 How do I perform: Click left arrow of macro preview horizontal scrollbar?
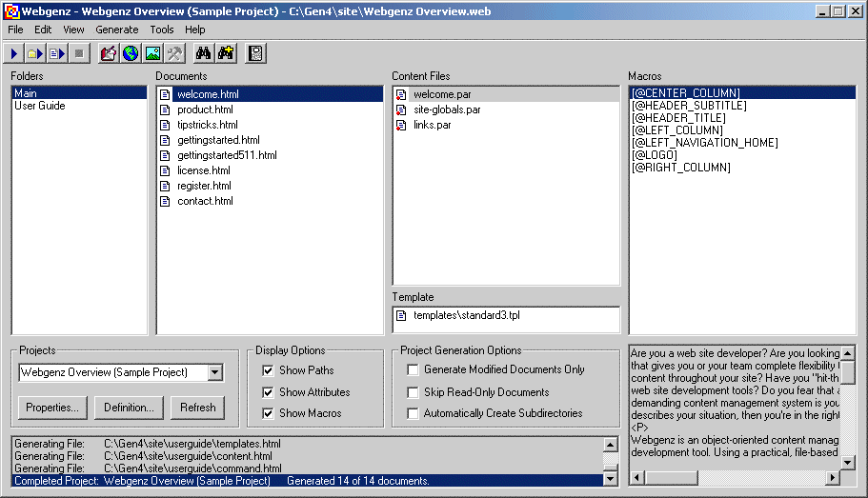click(637, 477)
